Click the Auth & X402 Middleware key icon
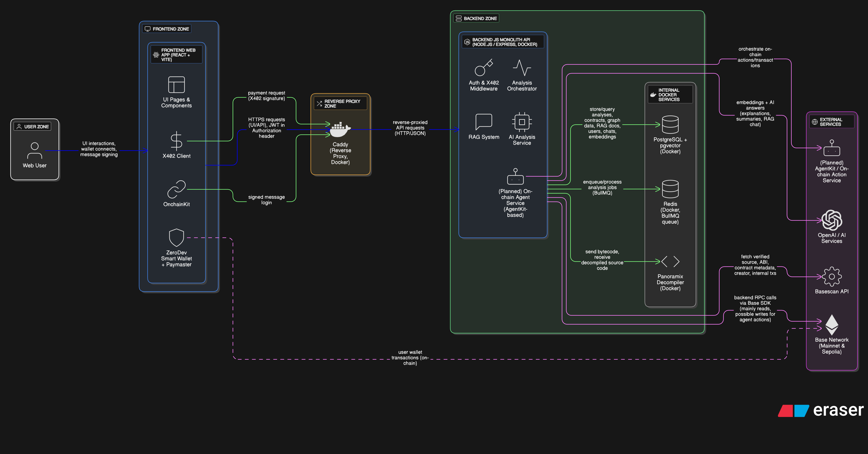This screenshot has width=868, height=454. click(483, 67)
